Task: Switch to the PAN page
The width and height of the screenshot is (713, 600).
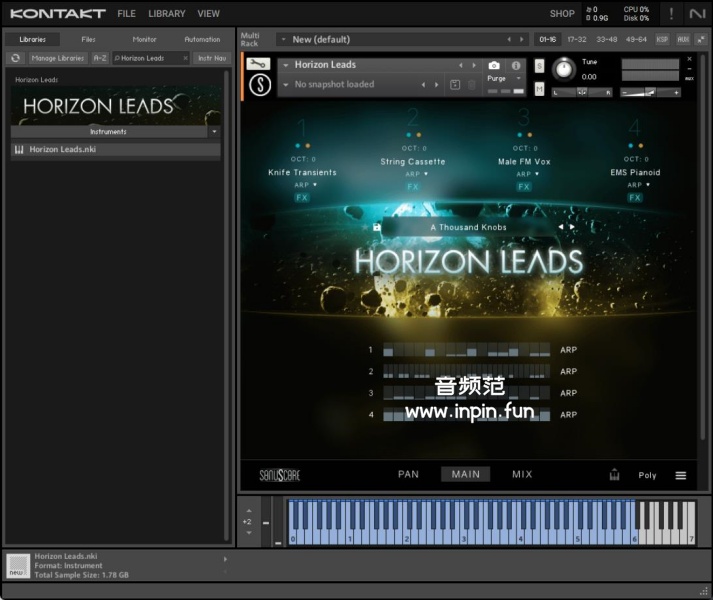Action: pyautogui.click(x=408, y=474)
